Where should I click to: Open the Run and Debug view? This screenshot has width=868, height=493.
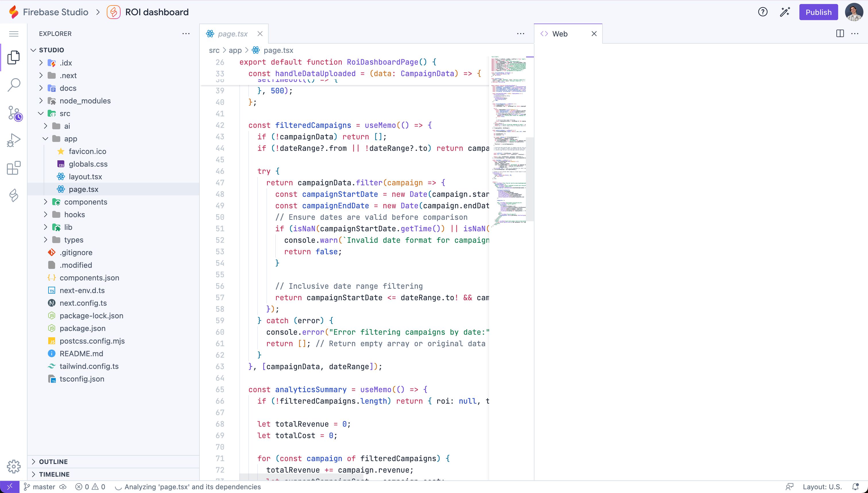[13, 140]
